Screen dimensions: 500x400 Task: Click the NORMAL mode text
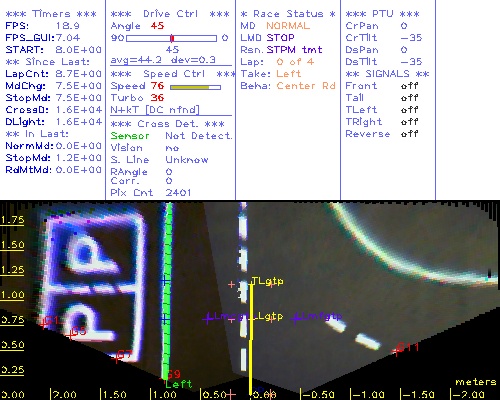click(x=288, y=26)
